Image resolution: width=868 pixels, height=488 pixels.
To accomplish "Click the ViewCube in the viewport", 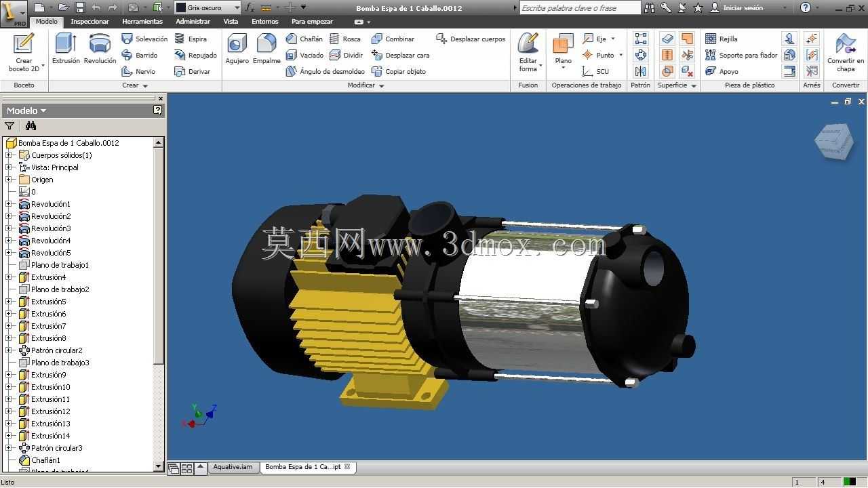I will pos(833,141).
